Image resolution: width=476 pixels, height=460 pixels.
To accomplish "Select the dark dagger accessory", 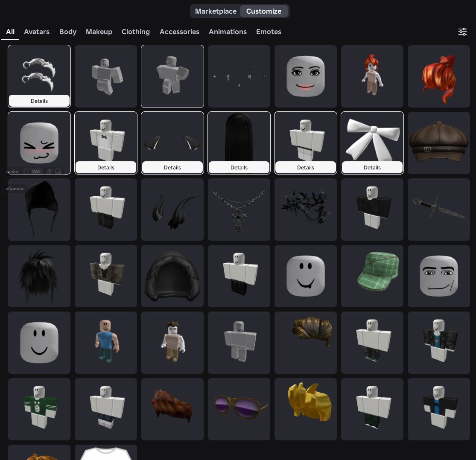I will (439, 210).
